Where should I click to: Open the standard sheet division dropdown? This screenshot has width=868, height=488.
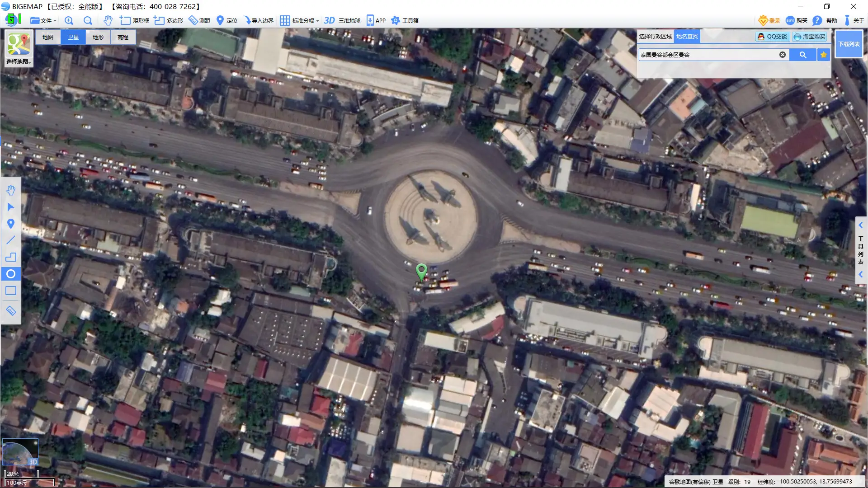point(299,20)
